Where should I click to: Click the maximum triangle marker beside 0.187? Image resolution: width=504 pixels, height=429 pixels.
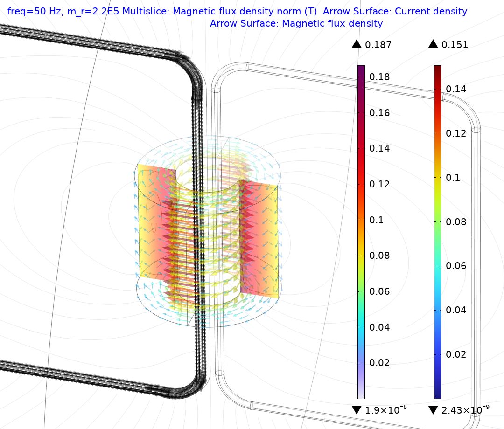[357, 44]
